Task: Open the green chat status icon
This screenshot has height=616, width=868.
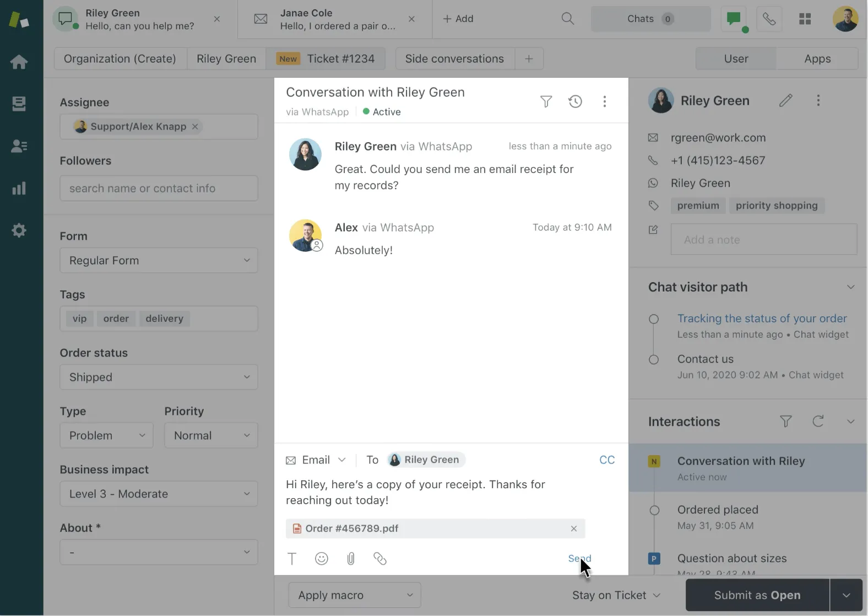Action: [x=735, y=19]
